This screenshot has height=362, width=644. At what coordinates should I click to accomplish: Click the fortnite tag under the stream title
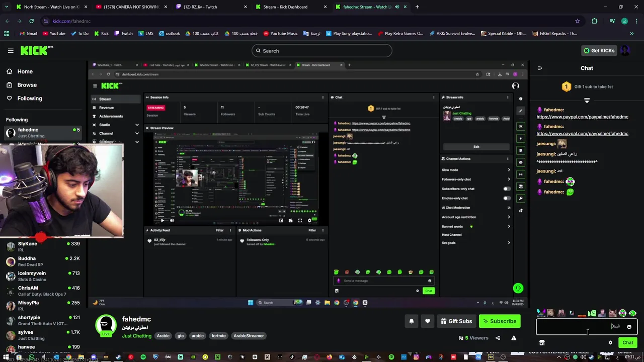(x=218, y=336)
